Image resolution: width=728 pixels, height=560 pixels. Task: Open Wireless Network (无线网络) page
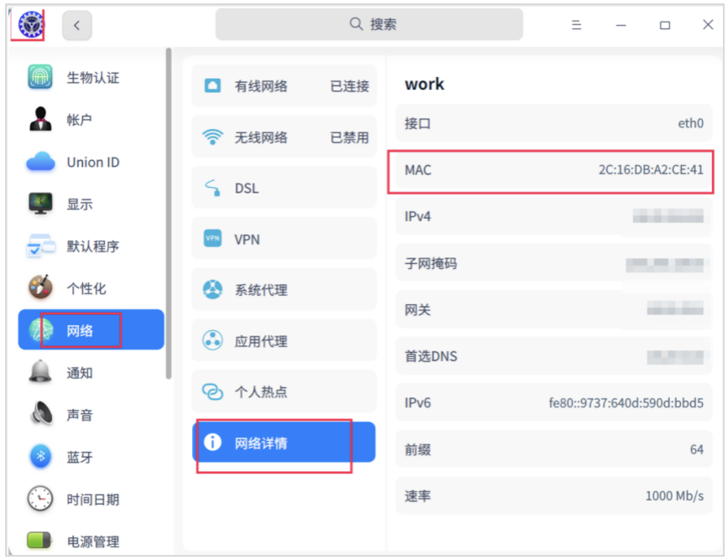(x=283, y=137)
